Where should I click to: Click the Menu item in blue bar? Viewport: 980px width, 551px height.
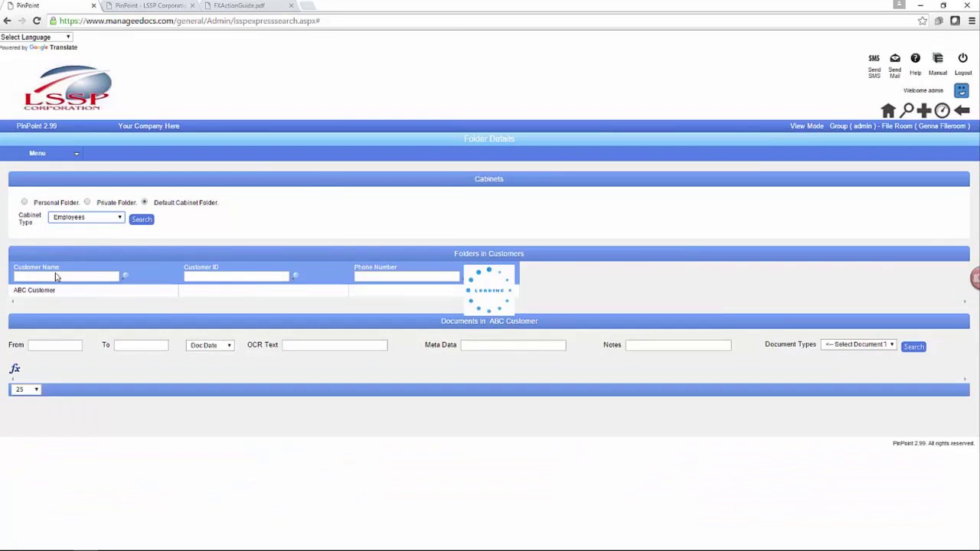coord(38,153)
